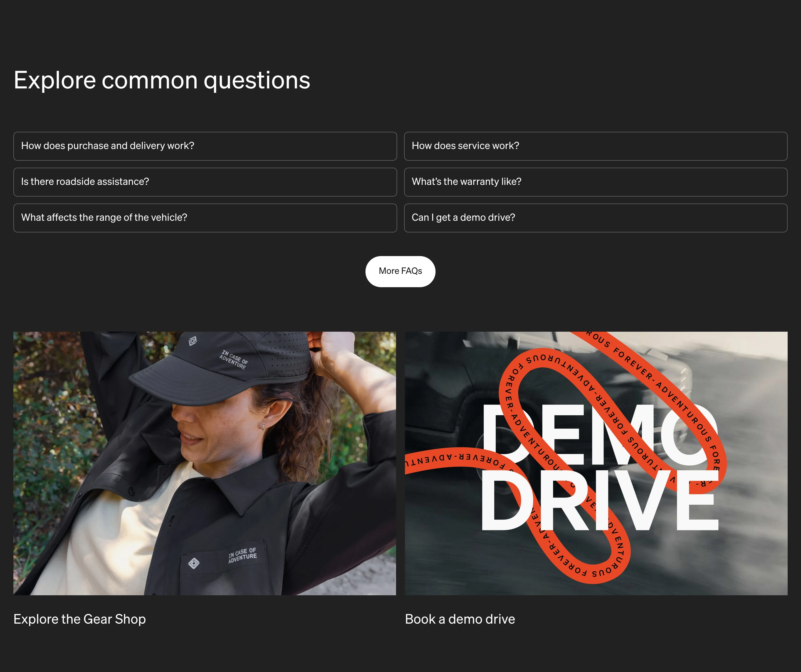Click the 'Explore common questions' heading
Screen dimensions: 801x672
162,80
